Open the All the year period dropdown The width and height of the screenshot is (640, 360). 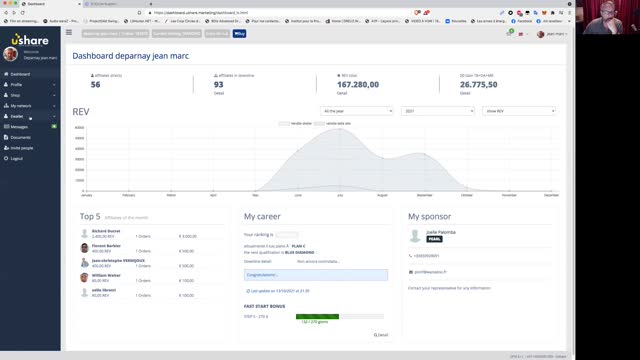click(x=357, y=111)
